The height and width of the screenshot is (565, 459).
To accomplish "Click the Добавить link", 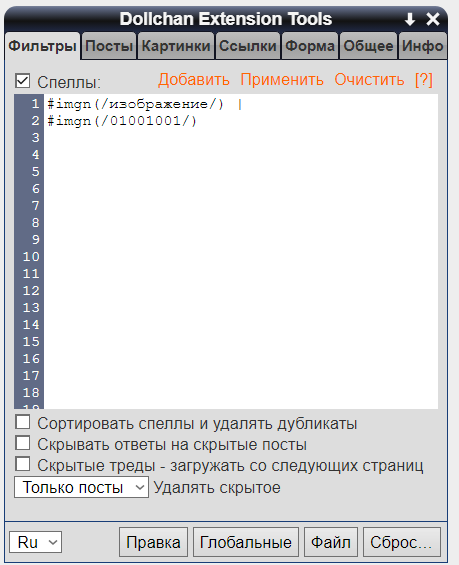I will 194,79.
